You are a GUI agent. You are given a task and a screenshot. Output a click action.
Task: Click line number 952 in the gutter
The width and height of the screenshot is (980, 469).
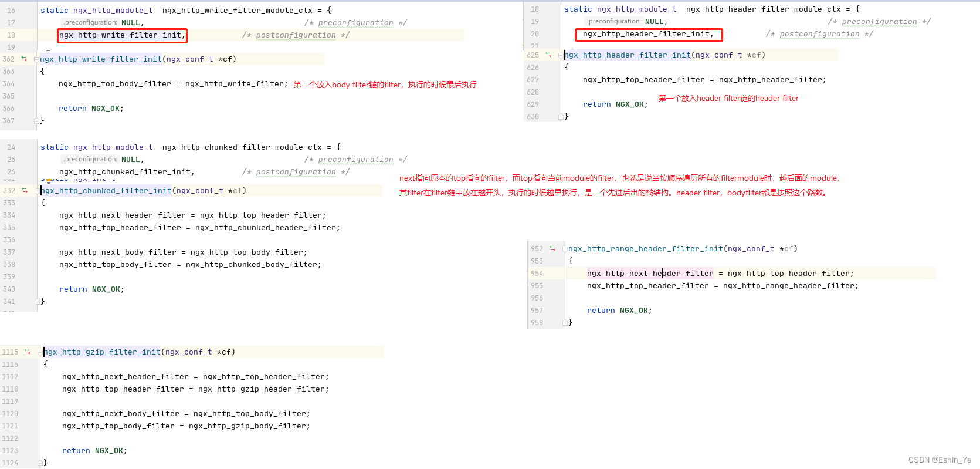coord(537,249)
